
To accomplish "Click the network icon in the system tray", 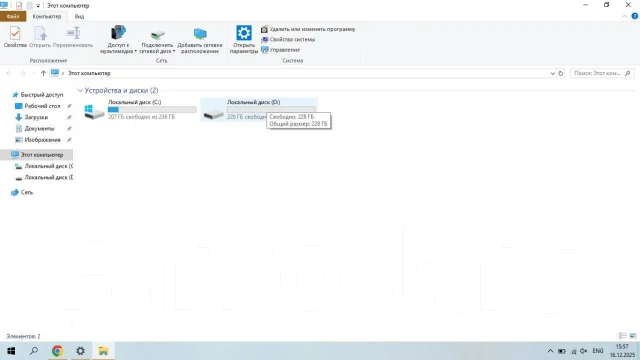I will click(573, 351).
